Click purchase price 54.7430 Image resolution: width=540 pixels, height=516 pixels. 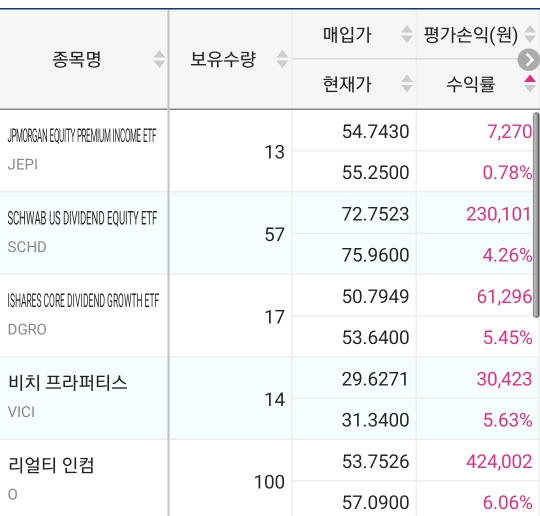pos(375,132)
